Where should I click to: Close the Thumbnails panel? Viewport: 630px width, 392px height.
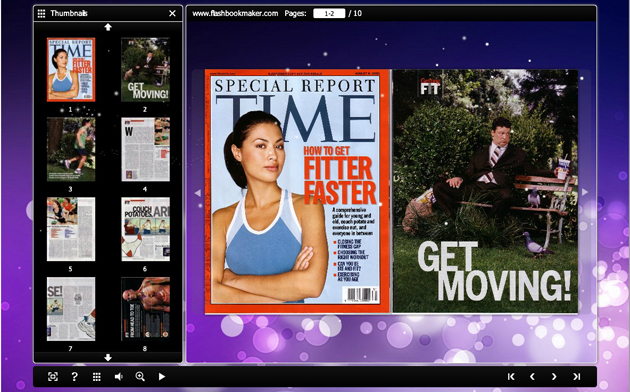(172, 13)
